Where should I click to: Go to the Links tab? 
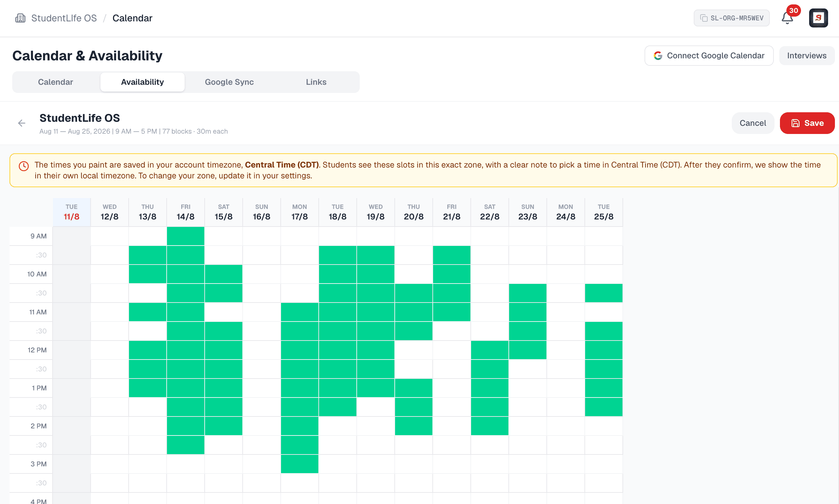(316, 82)
